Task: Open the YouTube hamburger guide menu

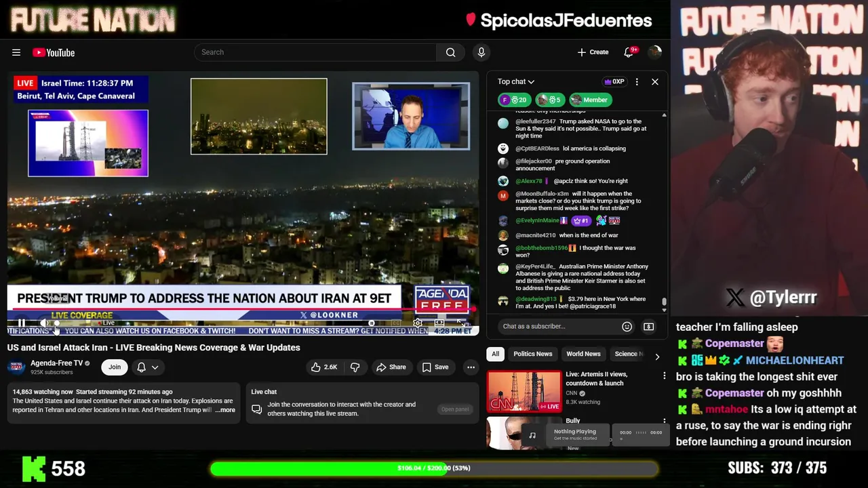Action: [x=16, y=52]
